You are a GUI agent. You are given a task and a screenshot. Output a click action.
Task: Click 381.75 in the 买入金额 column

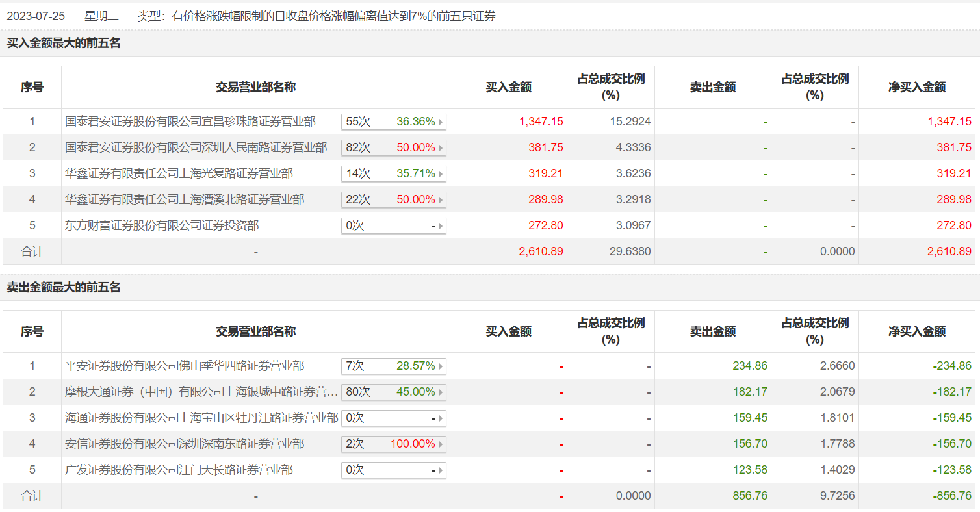pos(546,147)
